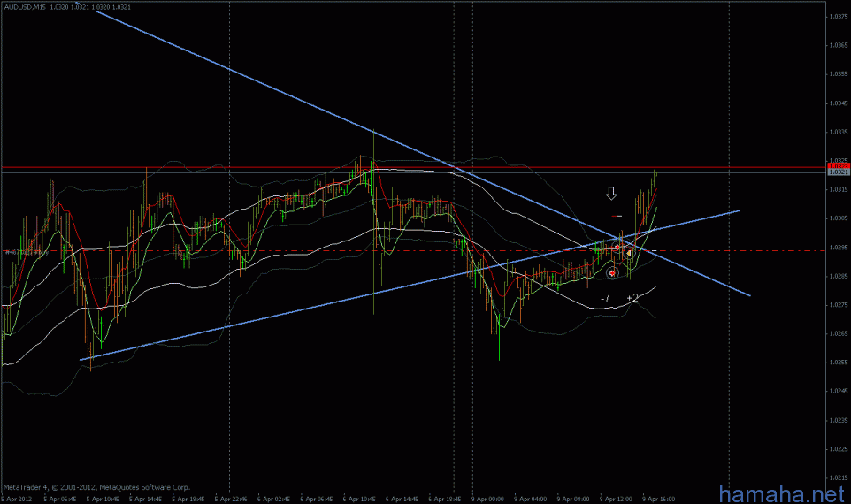
Task: Click price scale value 1.0235
Action: point(839,421)
